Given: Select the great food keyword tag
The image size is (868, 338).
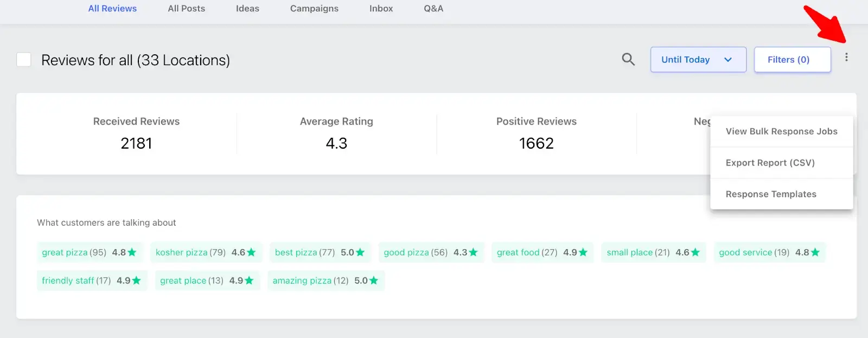Looking at the screenshot, I should coord(542,252).
